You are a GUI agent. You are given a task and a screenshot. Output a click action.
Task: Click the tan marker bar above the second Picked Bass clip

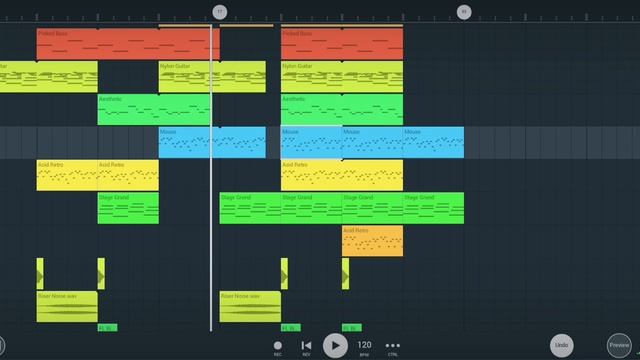pos(342,25)
